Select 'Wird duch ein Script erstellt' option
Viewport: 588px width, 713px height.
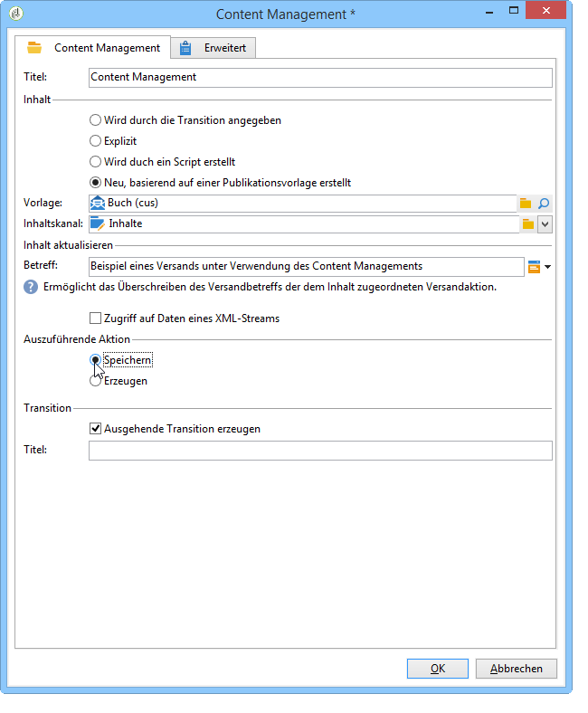pyautogui.click(x=162, y=162)
